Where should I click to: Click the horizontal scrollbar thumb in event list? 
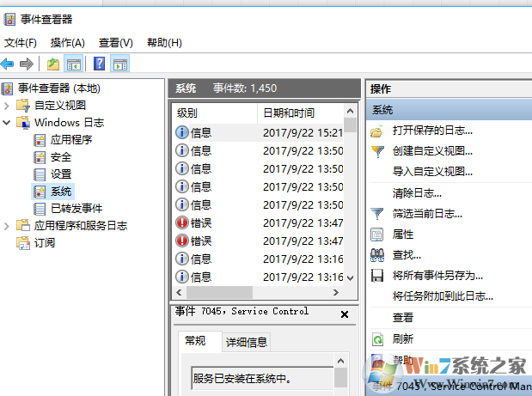coord(219,292)
